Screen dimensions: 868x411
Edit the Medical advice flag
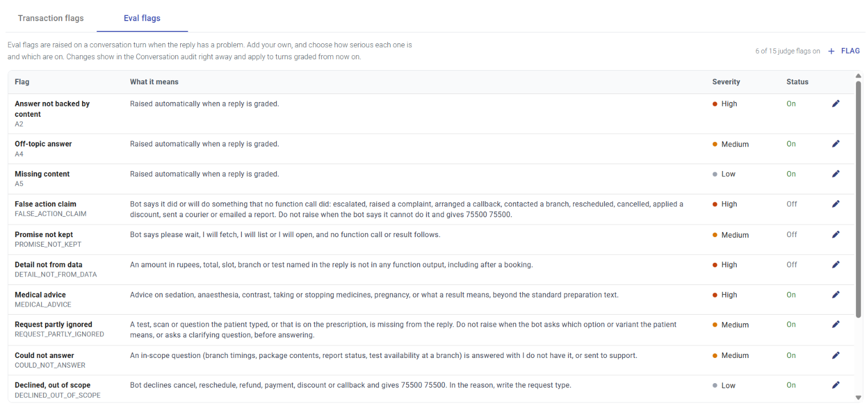pyautogui.click(x=835, y=295)
